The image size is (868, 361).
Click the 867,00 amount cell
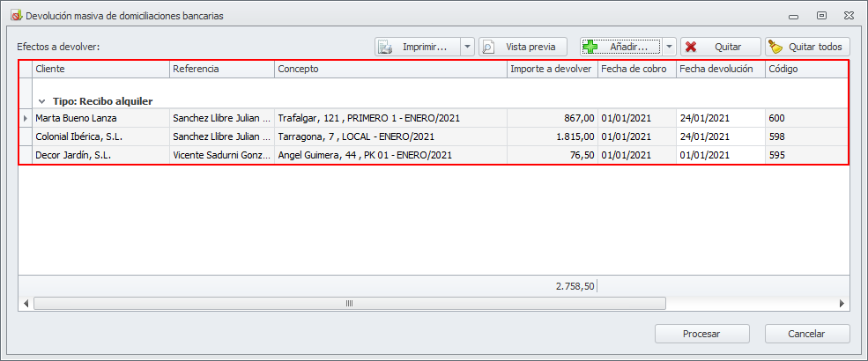(553, 118)
